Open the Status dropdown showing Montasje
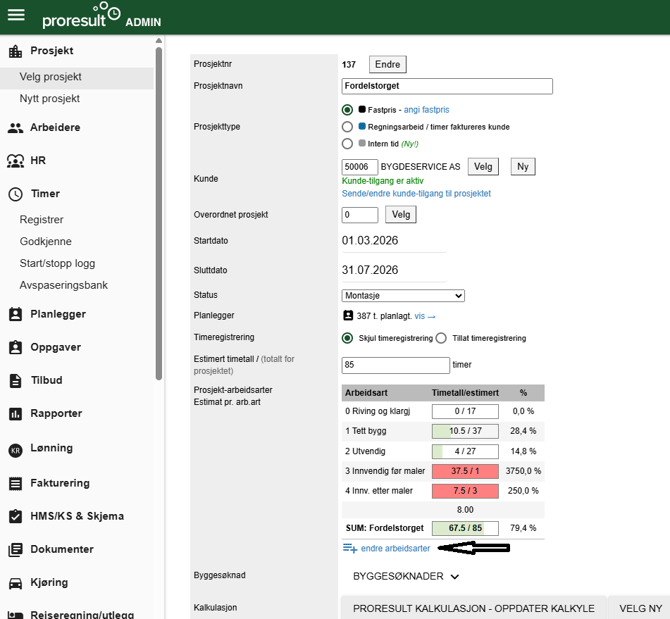The height and width of the screenshot is (619, 670). (403, 296)
